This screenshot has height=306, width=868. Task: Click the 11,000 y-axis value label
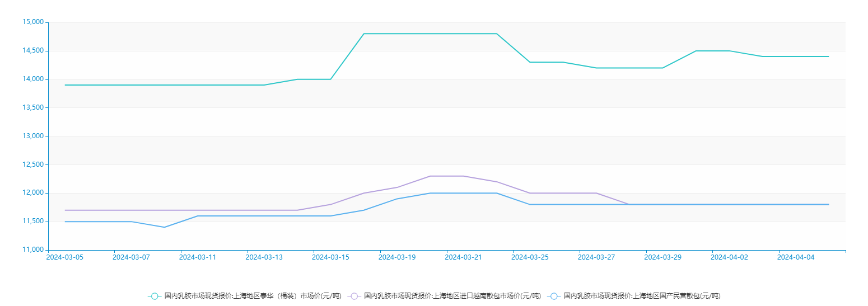(32, 249)
